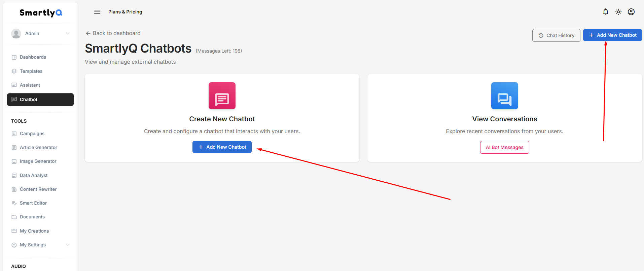Screen dimensions: 644x271
Task: Click the SmartlyQ Chatbots page title
Action: coord(138,49)
